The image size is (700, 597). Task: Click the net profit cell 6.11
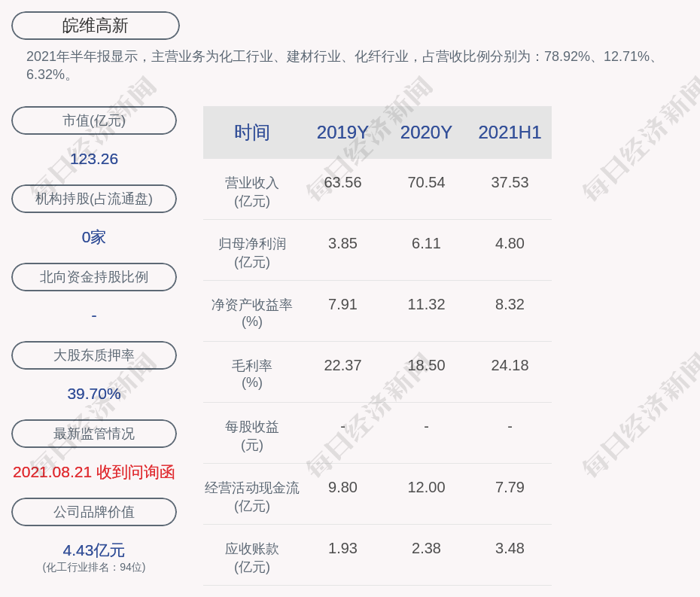[x=426, y=243]
